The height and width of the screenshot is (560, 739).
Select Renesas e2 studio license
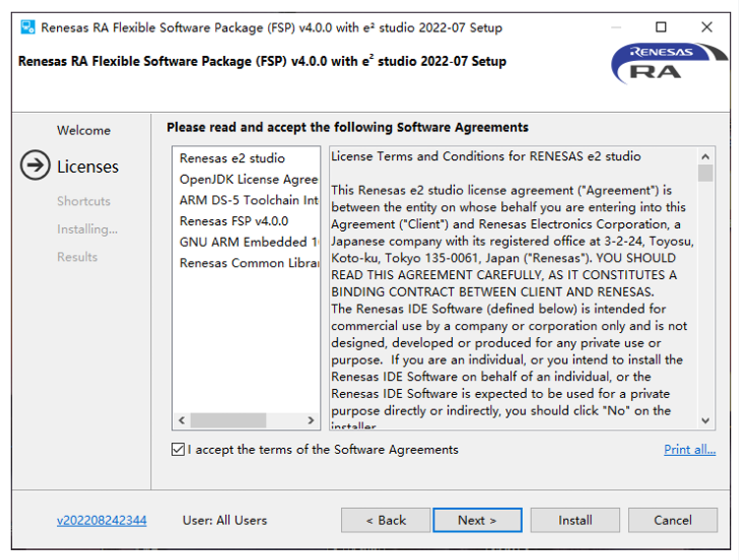(232, 158)
